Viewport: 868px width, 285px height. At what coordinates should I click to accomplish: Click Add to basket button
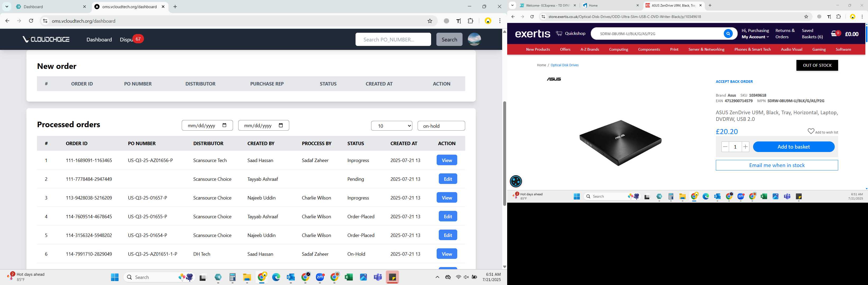[x=794, y=147]
